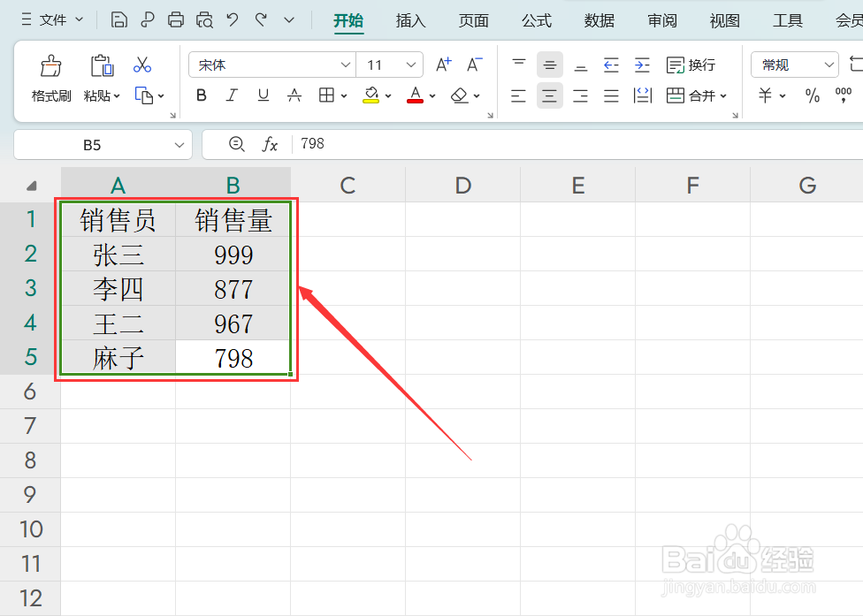Click the fx insert function icon
Viewport: 863px width, 616px height.
(x=270, y=144)
